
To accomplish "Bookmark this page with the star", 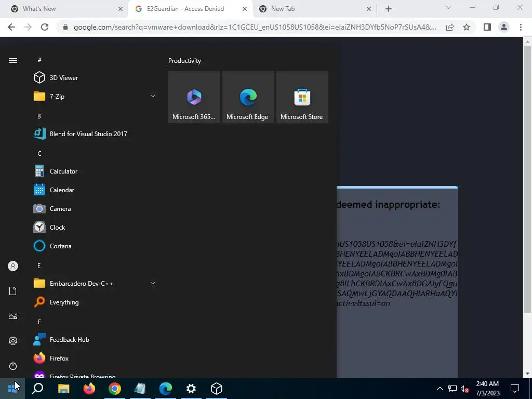I will pos(467,27).
